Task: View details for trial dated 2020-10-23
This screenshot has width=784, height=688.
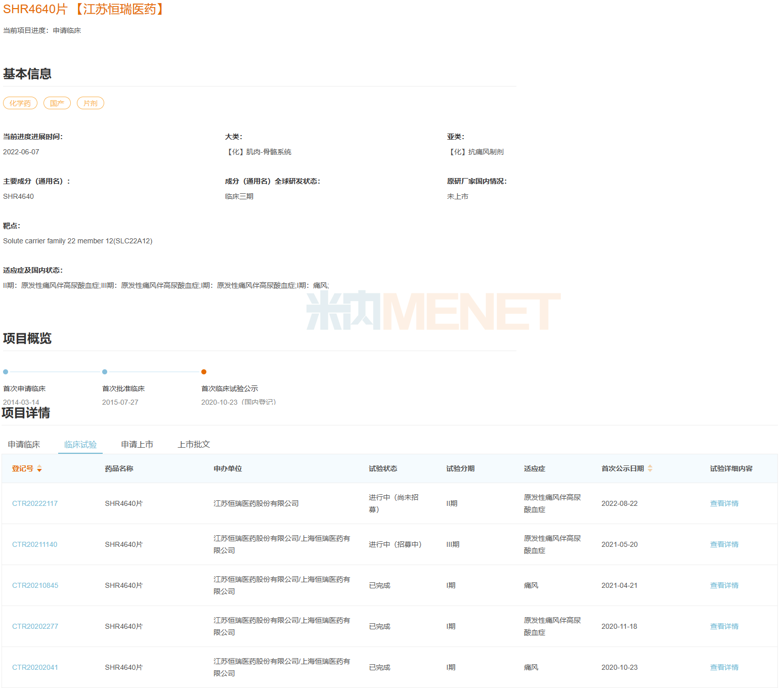Action: 724,667
